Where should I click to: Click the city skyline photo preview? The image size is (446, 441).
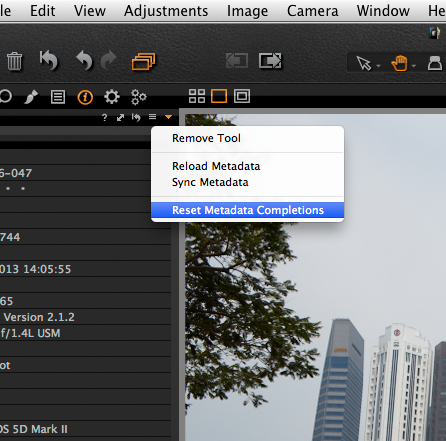(315, 277)
